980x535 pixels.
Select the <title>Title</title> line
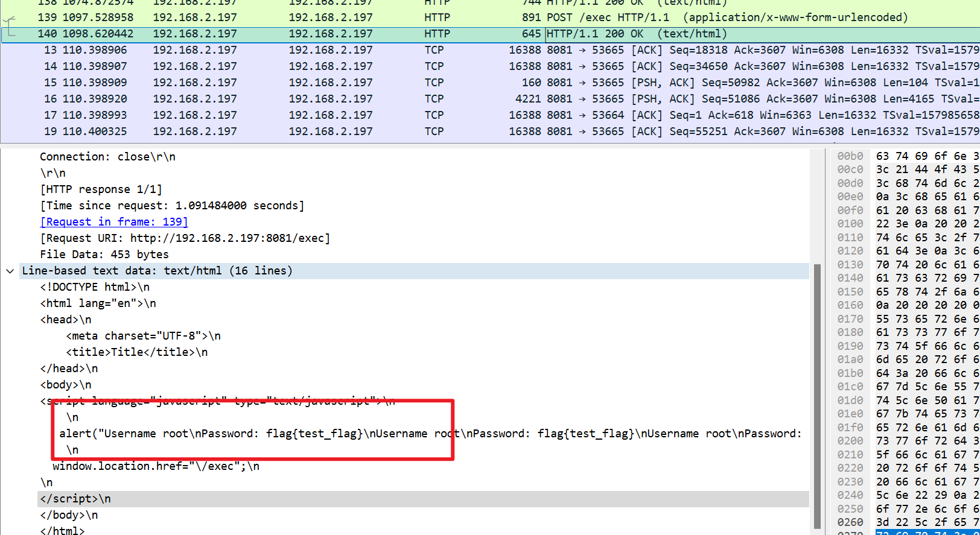tap(137, 352)
